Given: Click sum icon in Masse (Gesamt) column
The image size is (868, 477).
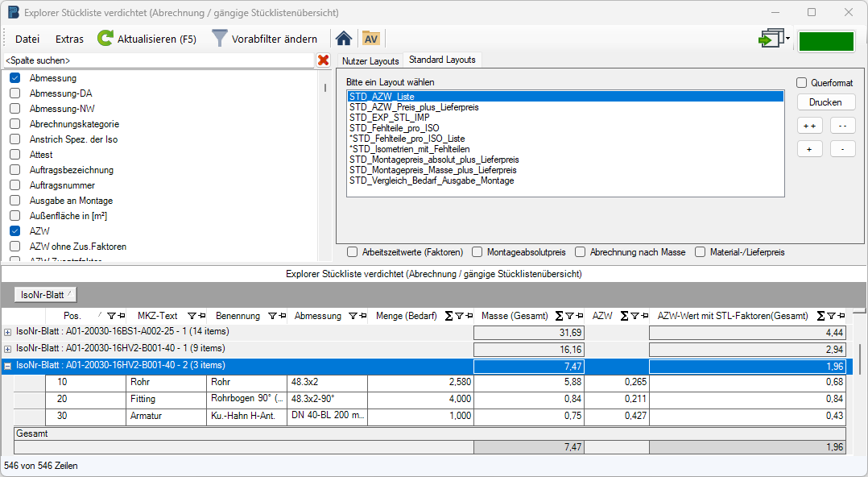Looking at the screenshot, I should 559,316.
